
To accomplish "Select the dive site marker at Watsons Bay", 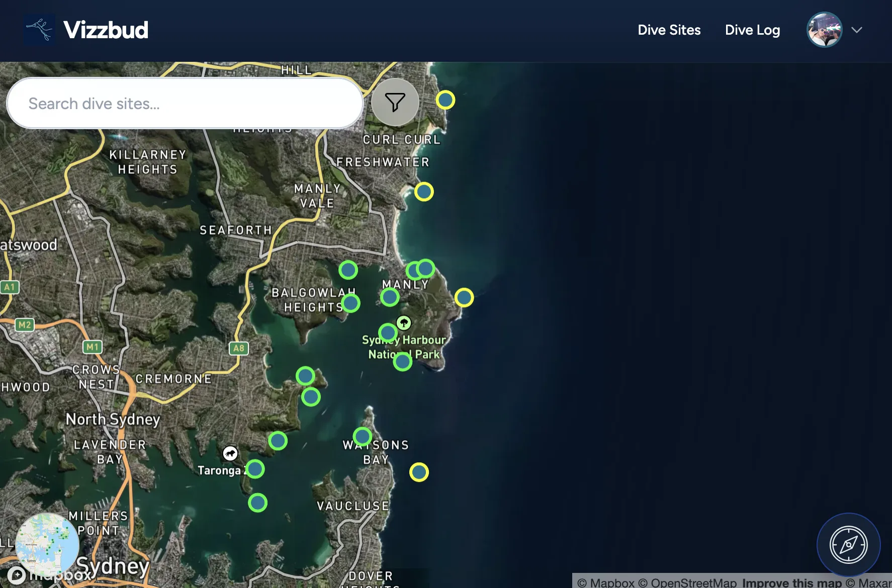I will pyautogui.click(x=362, y=436).
